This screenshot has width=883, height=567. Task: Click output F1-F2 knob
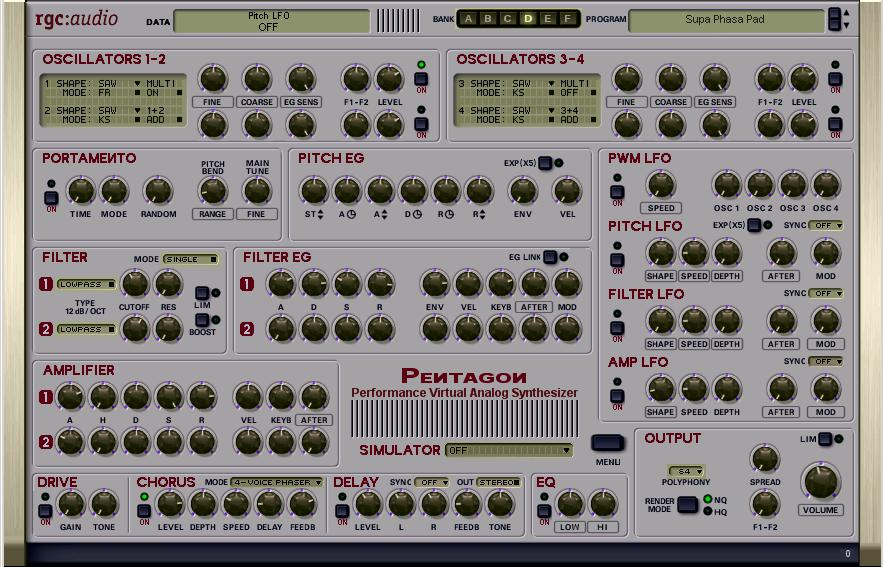point(765,504)
